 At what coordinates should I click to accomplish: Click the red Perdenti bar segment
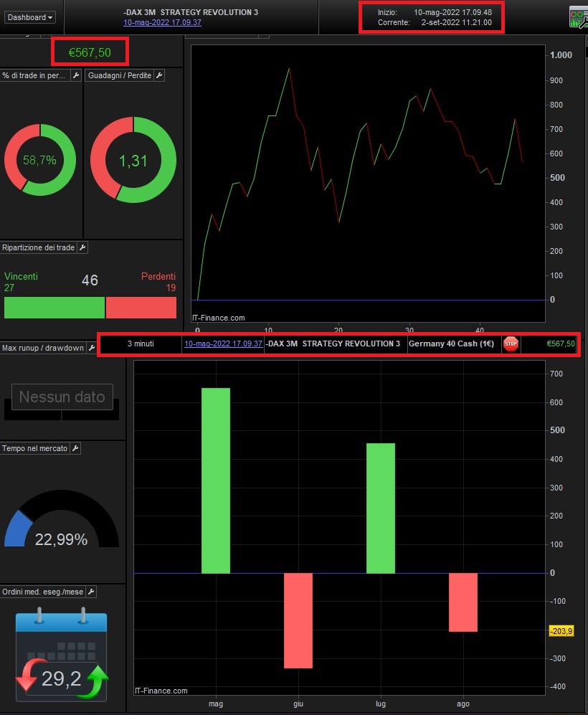click(141, 308)
